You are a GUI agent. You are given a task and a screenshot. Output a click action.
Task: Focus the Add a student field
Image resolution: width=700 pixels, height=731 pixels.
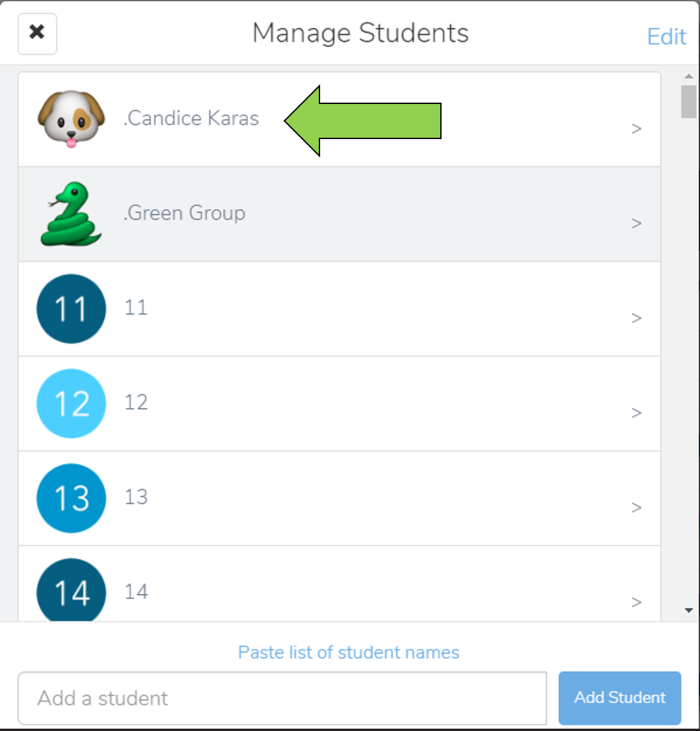(282, 698)
